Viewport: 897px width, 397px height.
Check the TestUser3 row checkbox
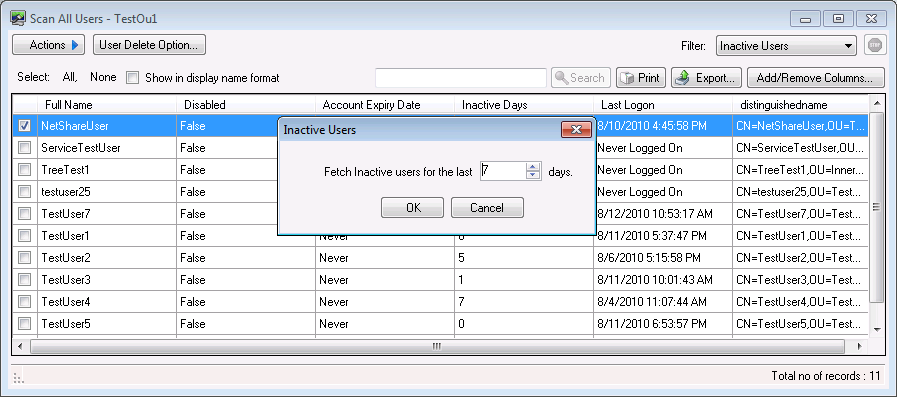coord(25,280)
